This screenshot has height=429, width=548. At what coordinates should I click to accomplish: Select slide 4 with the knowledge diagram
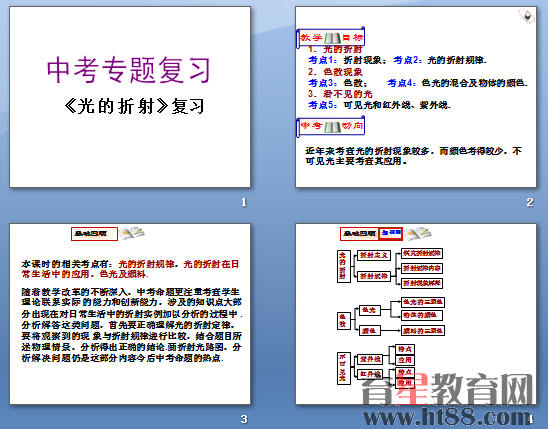tap(416, 314)
